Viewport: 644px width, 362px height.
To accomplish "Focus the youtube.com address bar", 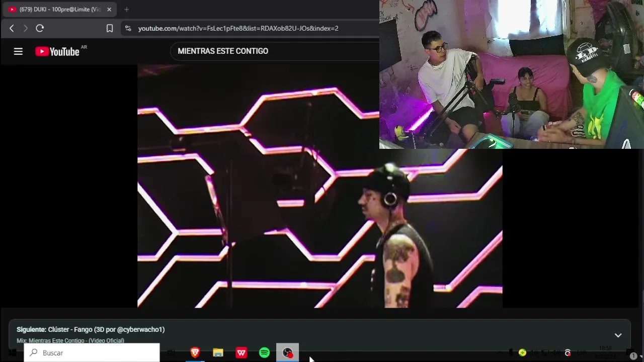I will click(x=238, y=29).
